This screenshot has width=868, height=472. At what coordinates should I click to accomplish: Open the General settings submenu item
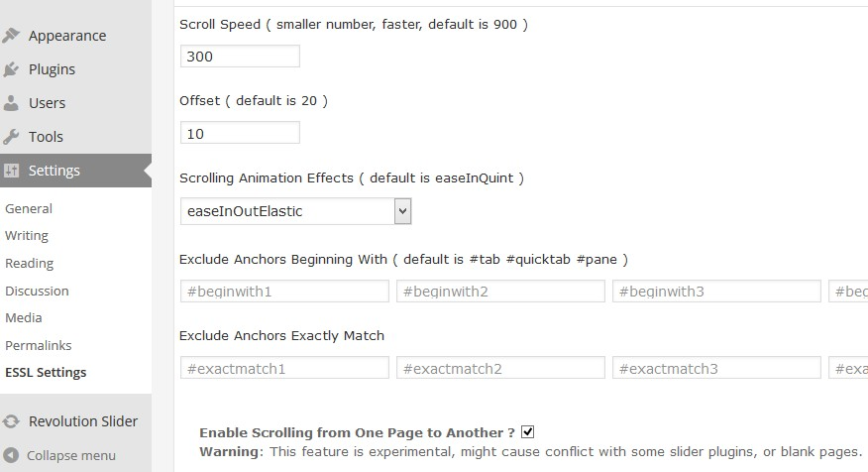point(29,209)
